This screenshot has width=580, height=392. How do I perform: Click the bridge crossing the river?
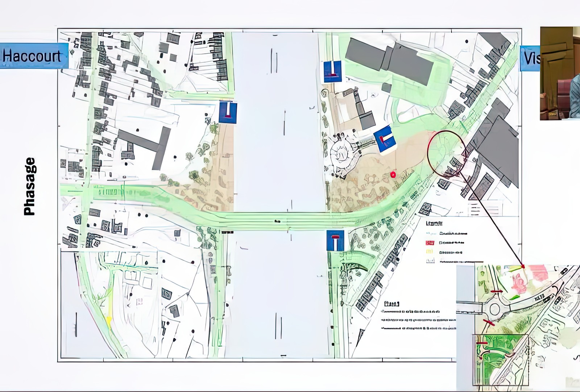pos(279,221)
